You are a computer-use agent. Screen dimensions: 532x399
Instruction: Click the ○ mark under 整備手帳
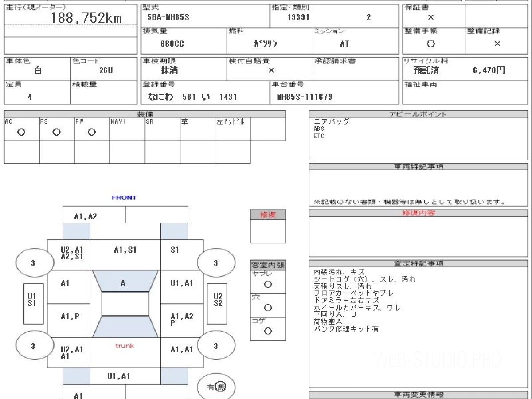[x=430, y=43]
